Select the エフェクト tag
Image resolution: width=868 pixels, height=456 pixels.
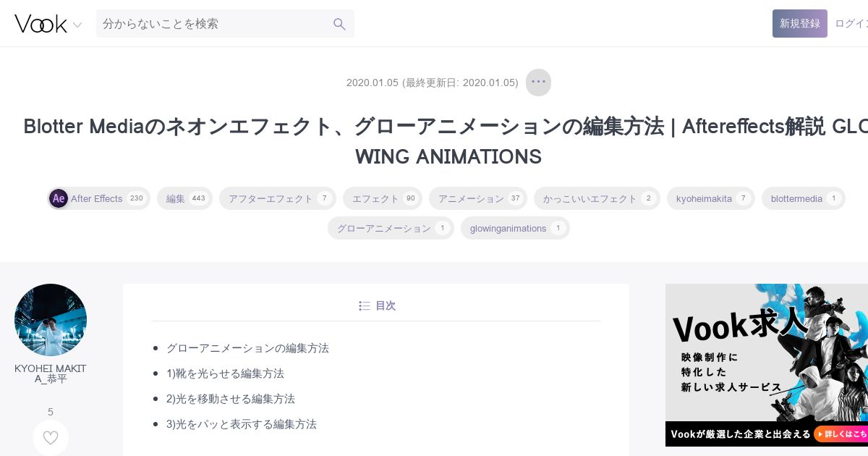tap(383, 198)
